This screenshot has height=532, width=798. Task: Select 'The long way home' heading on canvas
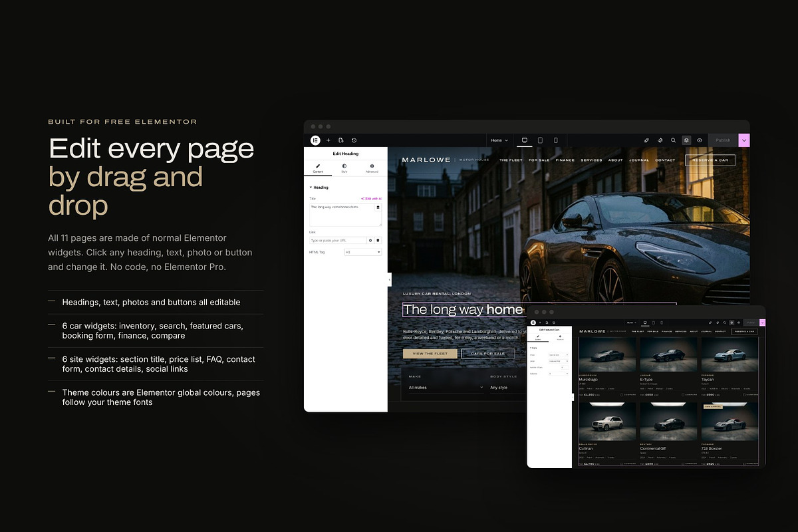464,310
